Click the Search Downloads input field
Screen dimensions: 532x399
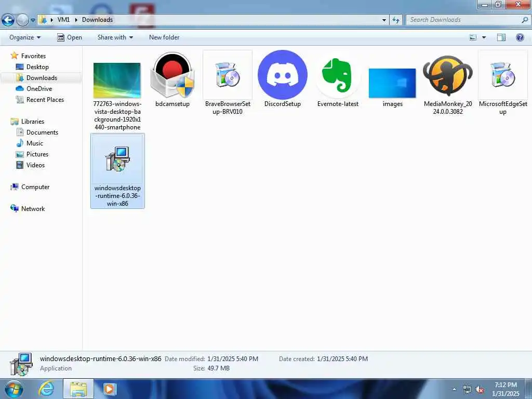463,20
